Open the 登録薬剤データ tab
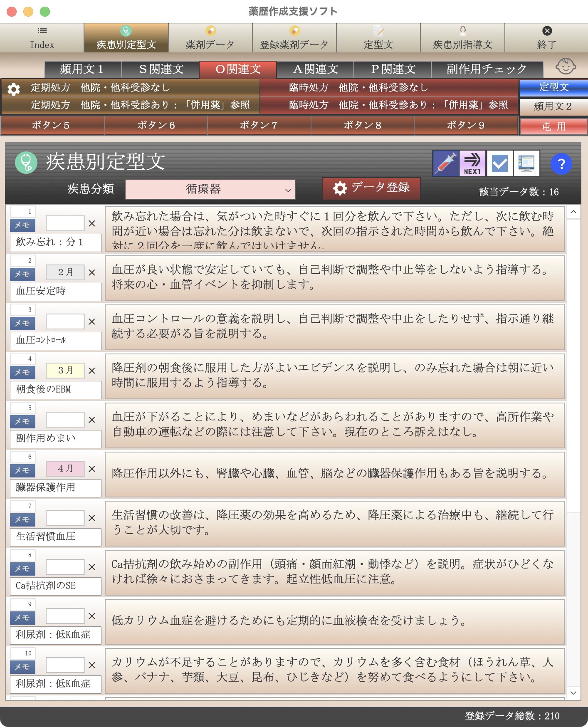588x727 pixels. (294, 38)
